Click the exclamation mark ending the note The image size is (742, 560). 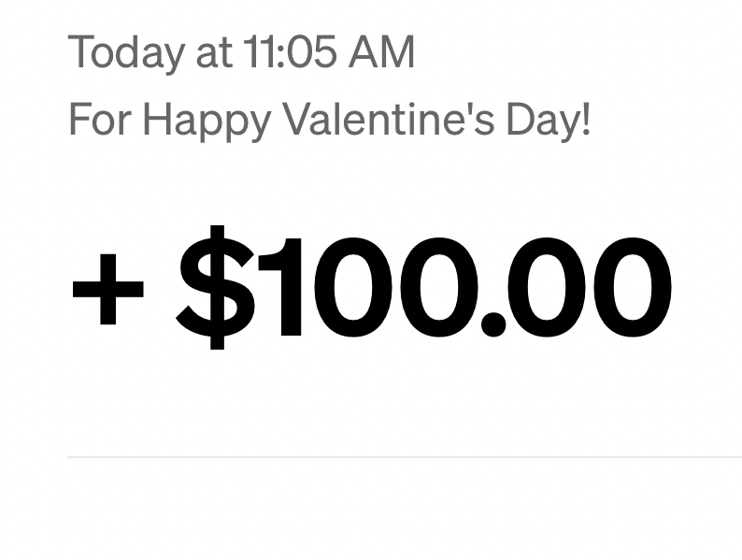tap(586, 121)
